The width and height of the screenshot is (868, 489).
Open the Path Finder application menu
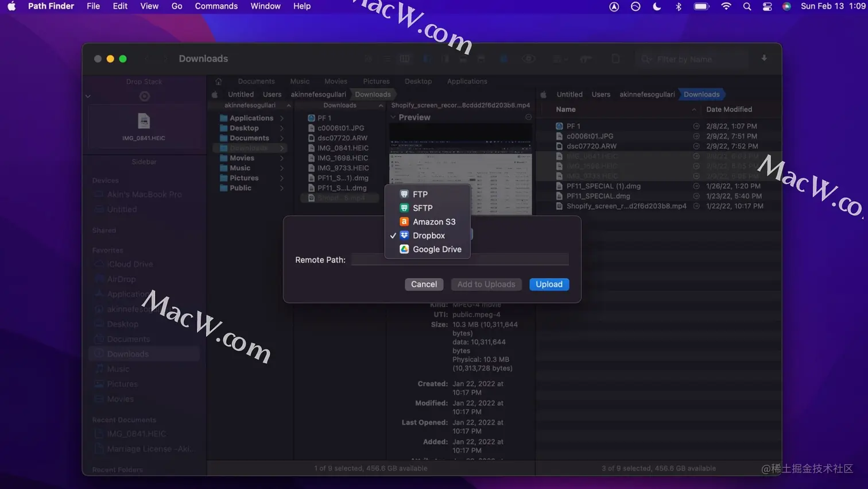click(51, 6)
